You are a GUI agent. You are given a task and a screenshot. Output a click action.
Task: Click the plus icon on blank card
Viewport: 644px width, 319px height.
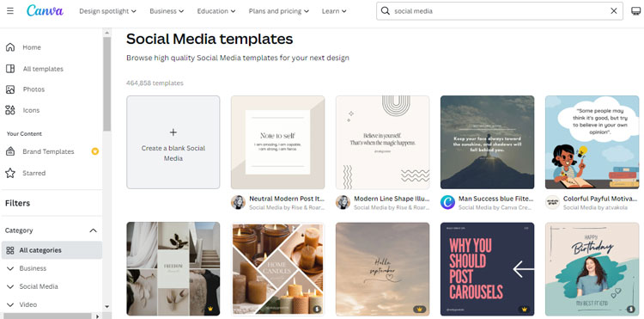coord(173,132)
